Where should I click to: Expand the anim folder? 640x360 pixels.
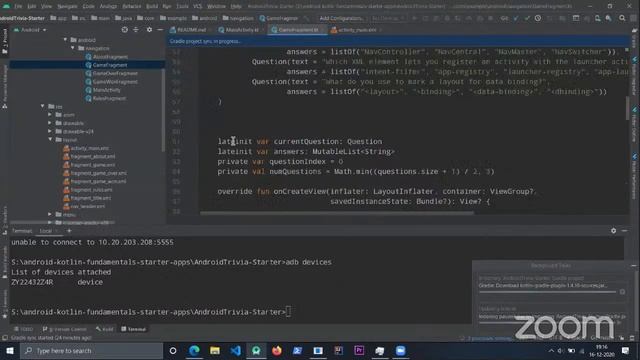[50, 115]
